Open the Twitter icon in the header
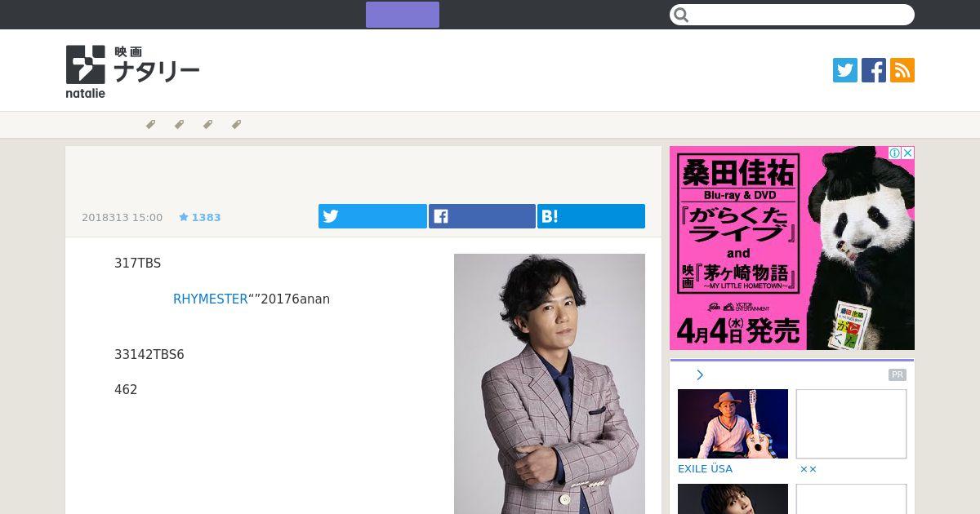Image resolution: width=980 pixels, height=514 pixels. (x=845, y=70)
